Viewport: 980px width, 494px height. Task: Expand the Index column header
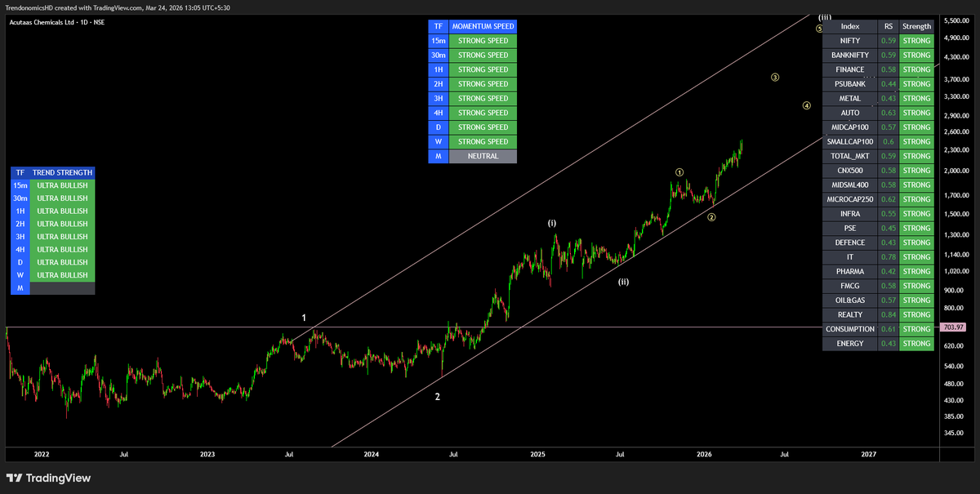[849, 26]
